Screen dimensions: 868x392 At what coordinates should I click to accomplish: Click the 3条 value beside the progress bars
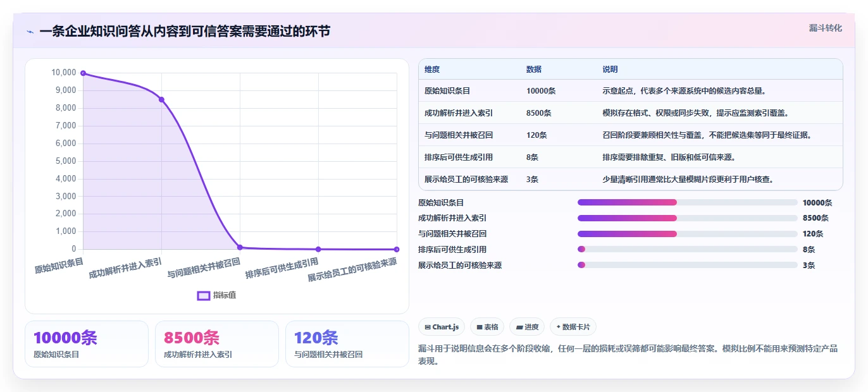[x=809, y=265]
